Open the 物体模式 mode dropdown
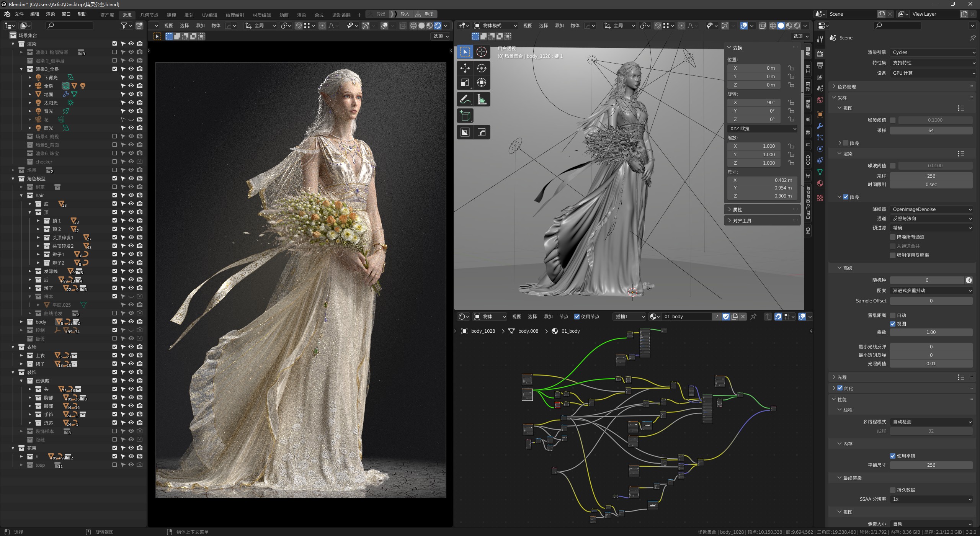 click(495, 26)
